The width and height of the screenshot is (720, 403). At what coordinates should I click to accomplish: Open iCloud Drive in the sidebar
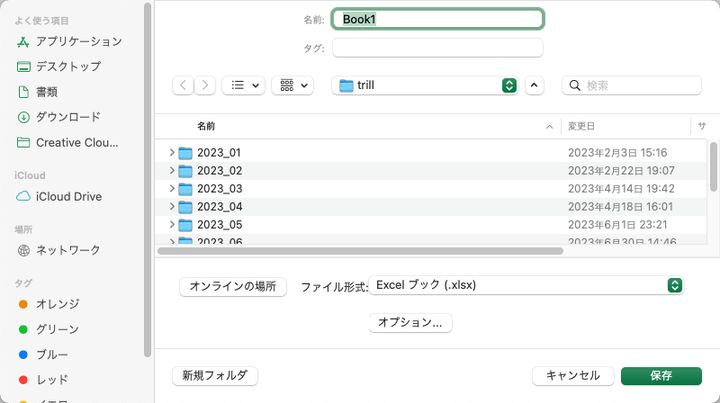pos(68,197)
